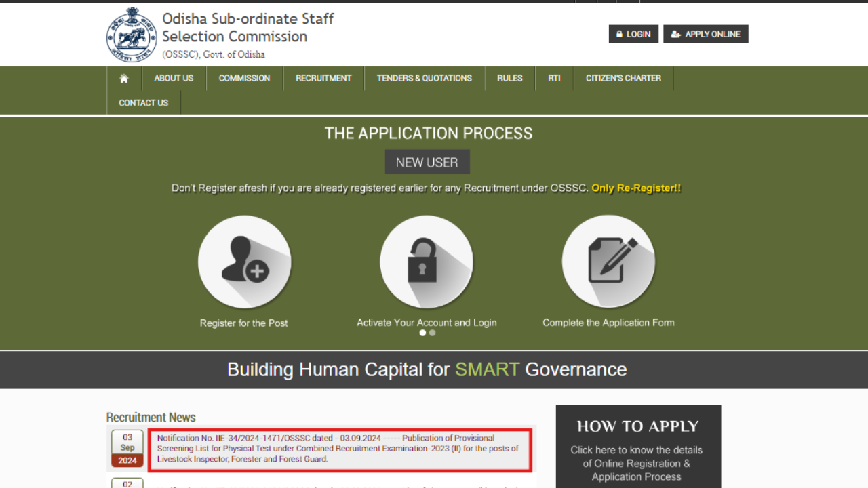868x488 pixels.
Task: Open the RTI menu item
Action: pos(554,79)
